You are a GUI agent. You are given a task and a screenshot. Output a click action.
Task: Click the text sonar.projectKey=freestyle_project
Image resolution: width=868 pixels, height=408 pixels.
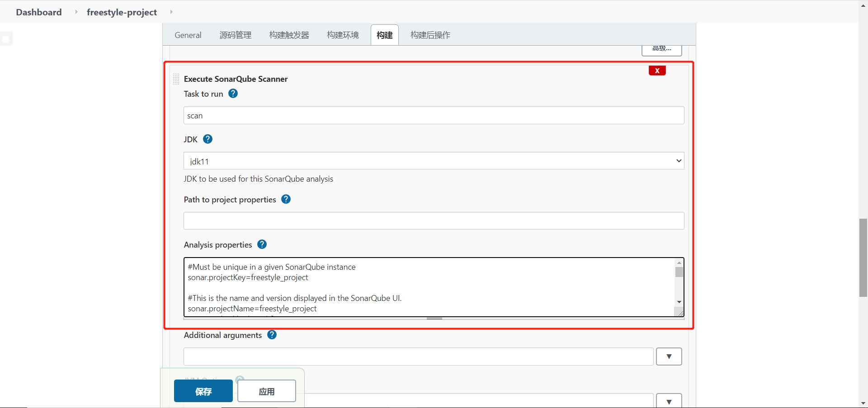tap(248, 277)
